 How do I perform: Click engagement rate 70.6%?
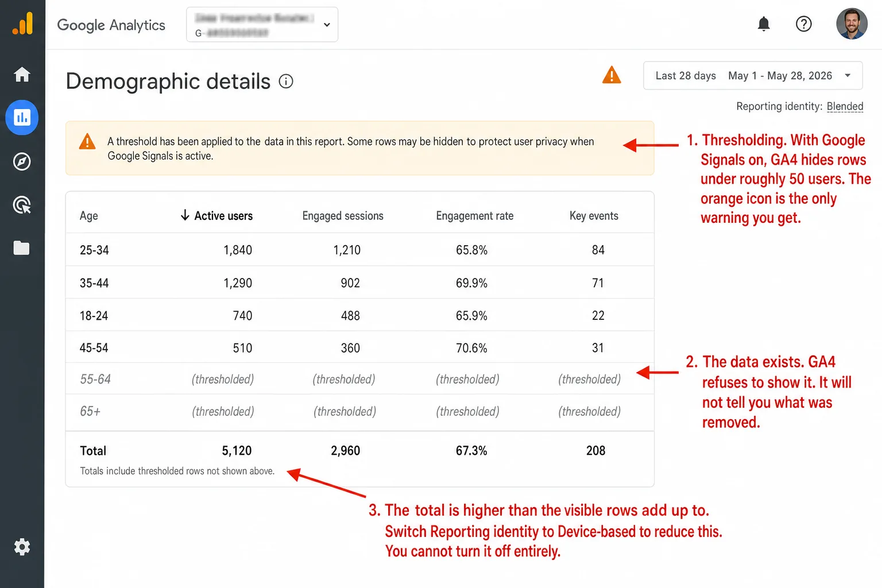[x=471, y=348]
